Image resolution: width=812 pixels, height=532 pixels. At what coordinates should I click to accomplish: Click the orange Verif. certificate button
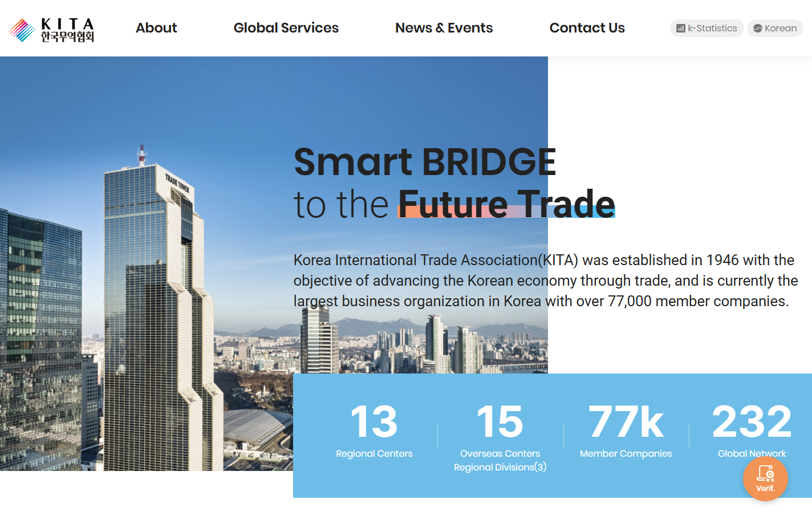click(765, 478)
